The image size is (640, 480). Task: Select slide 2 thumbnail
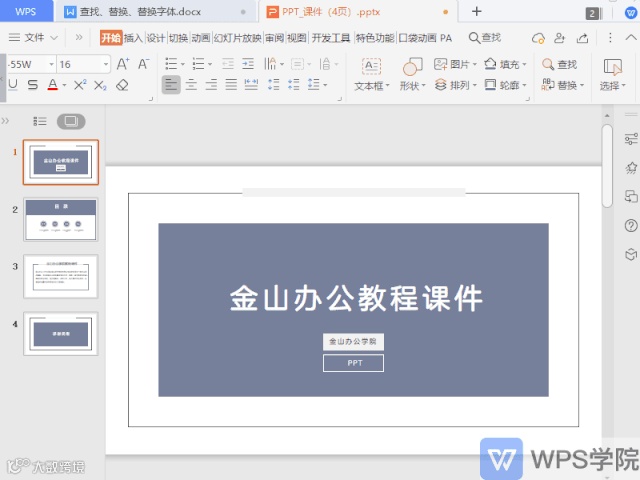(61, 219)
